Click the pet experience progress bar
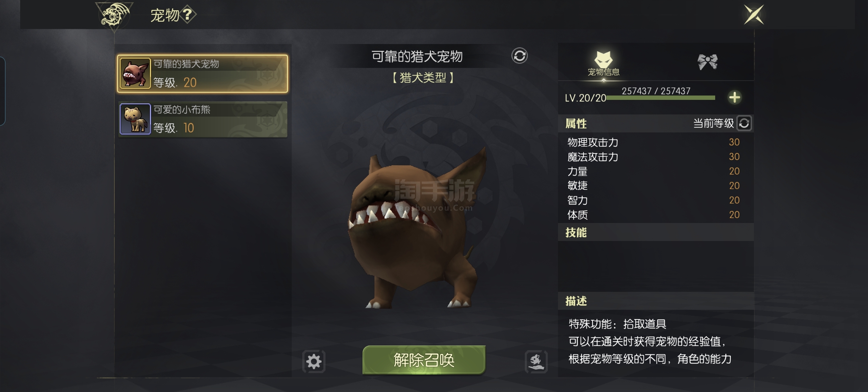 (660, 98)
